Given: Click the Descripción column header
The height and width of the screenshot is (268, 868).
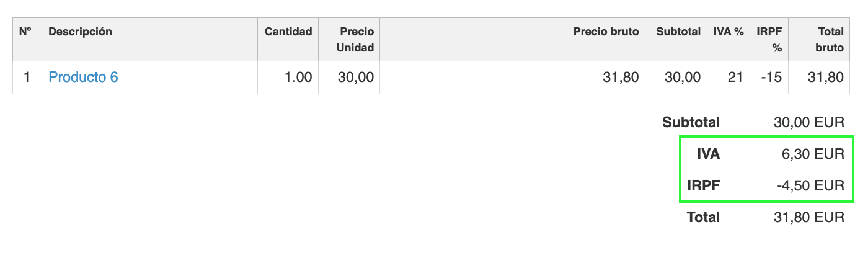Looking at the screenshot, I should click(x=80, y=32).
